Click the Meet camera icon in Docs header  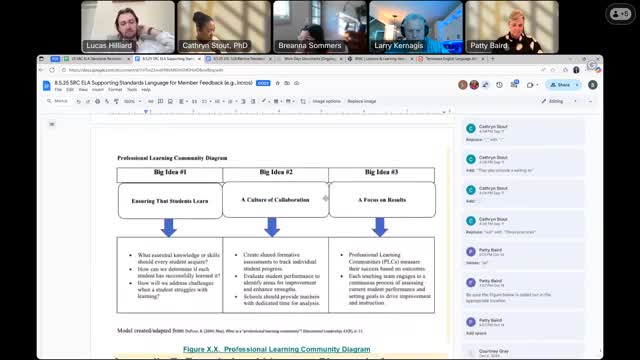pos(530,85)
